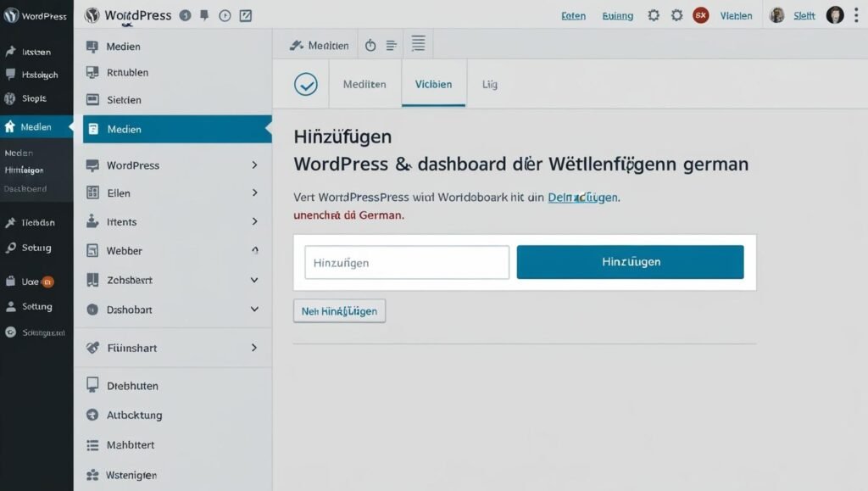868x491 pixels.
Task: Expand the WordPress submenu chevron
Action: pyautogui.click(x=254, y=165)
